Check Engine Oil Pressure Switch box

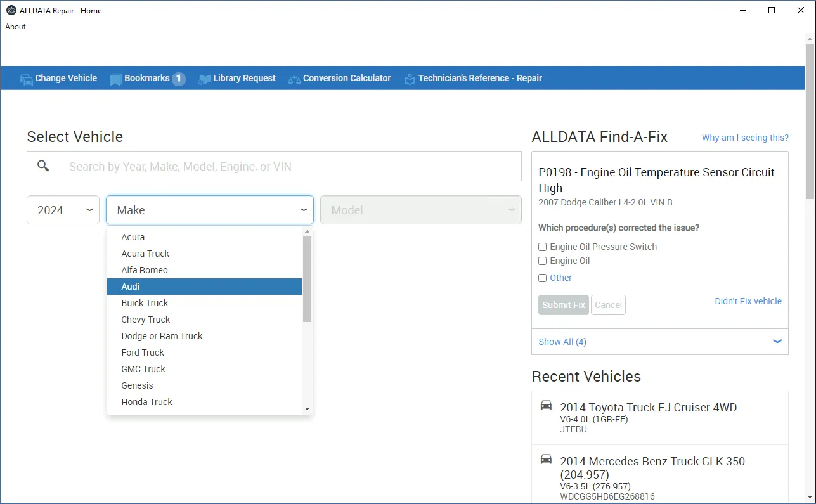click(x=542, y=247)
